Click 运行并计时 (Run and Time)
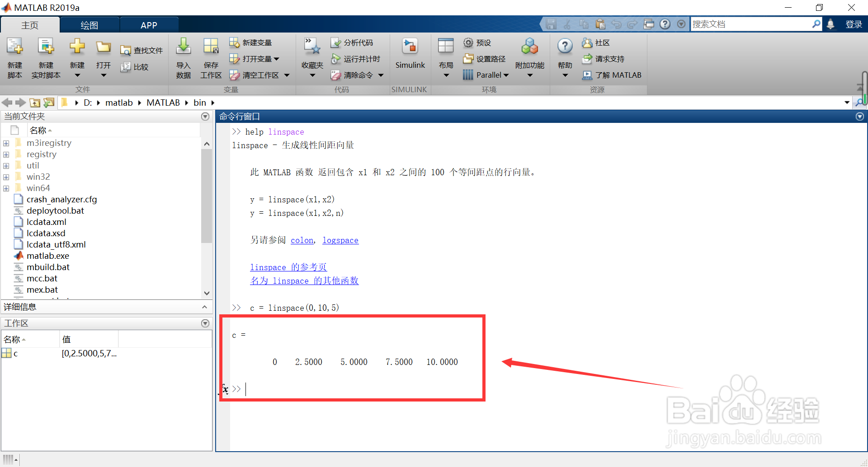 (x=355, y=59)
